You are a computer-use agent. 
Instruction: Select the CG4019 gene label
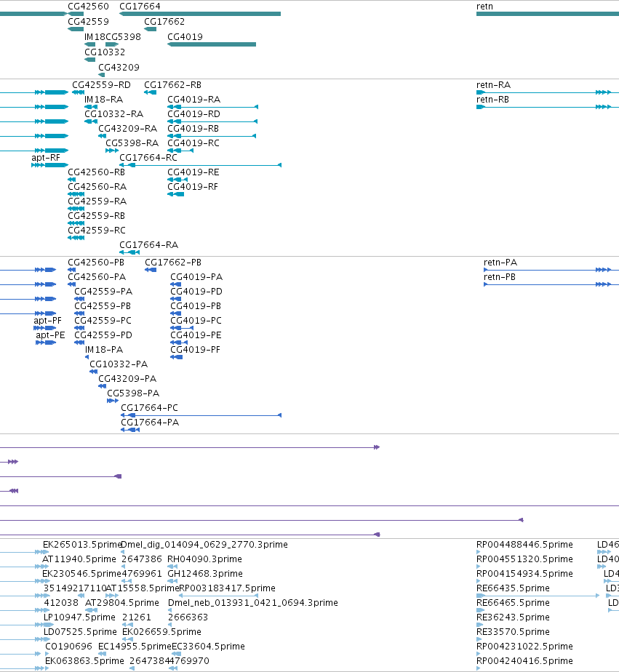[185, 37]
